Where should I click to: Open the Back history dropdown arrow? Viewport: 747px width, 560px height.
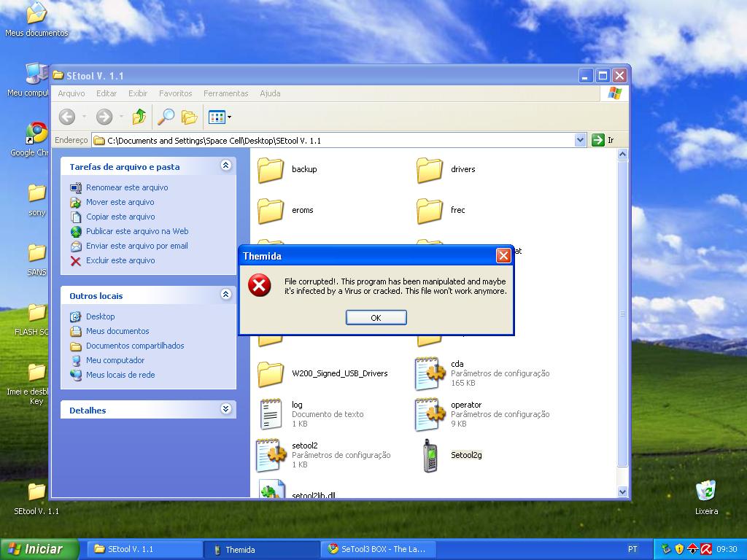point(85,117)
